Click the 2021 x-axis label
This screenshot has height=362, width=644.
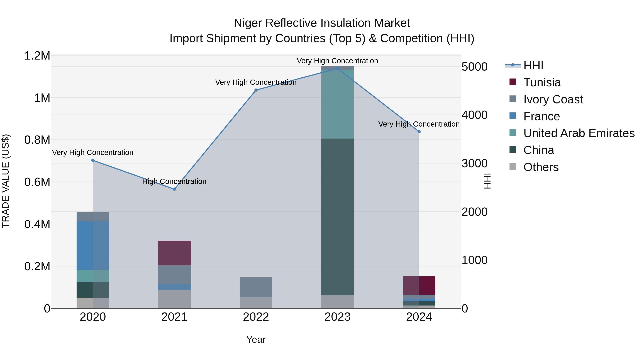tap(174, 317)
